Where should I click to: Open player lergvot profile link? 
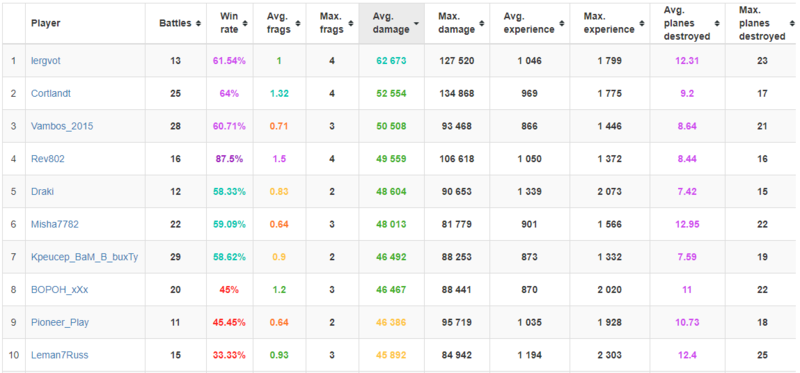[46, 61]
